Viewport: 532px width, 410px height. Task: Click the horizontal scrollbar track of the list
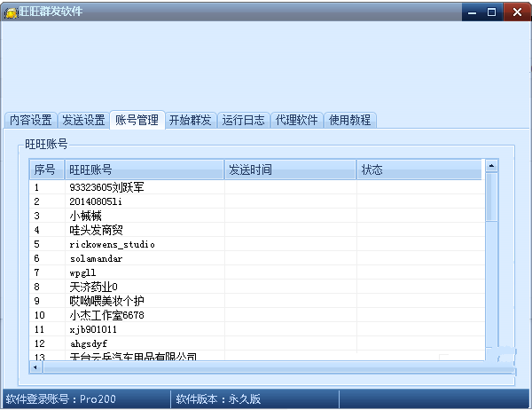pos(278,367)
